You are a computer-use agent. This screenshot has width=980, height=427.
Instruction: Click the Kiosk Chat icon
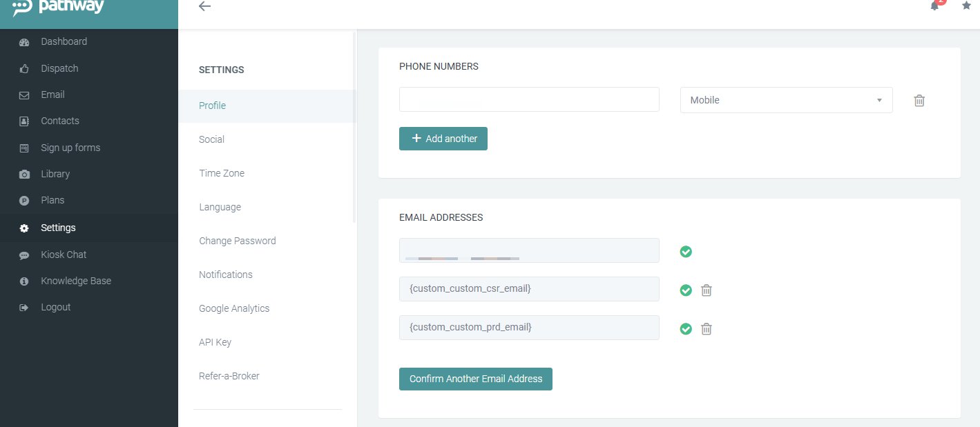[23, 255]
